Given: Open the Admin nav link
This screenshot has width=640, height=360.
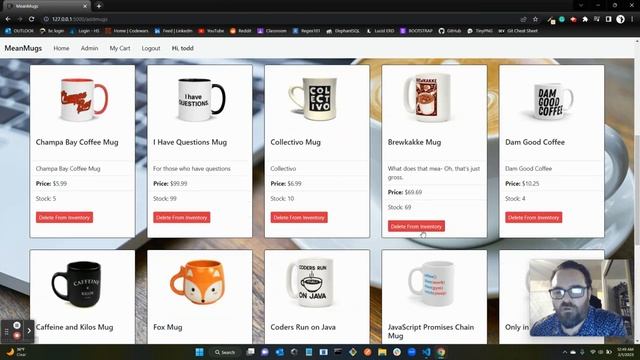Looking at the screenshot, I should (x=89, y=48).
